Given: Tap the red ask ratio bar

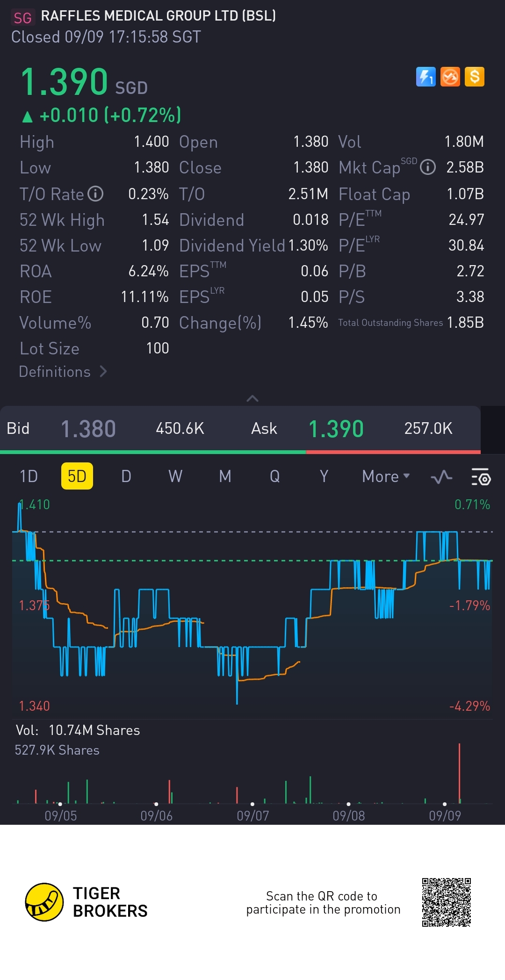Looking at the screenshot, I should 393,452.
